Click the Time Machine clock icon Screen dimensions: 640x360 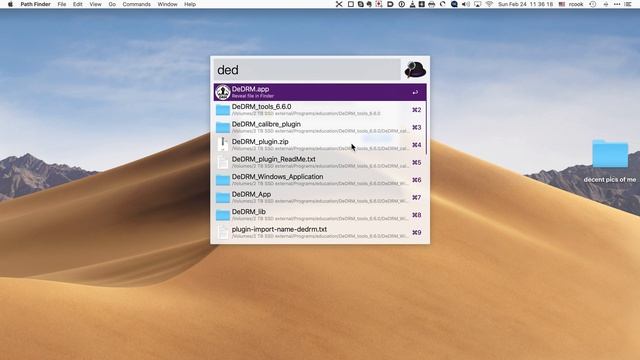pos(593,4)
